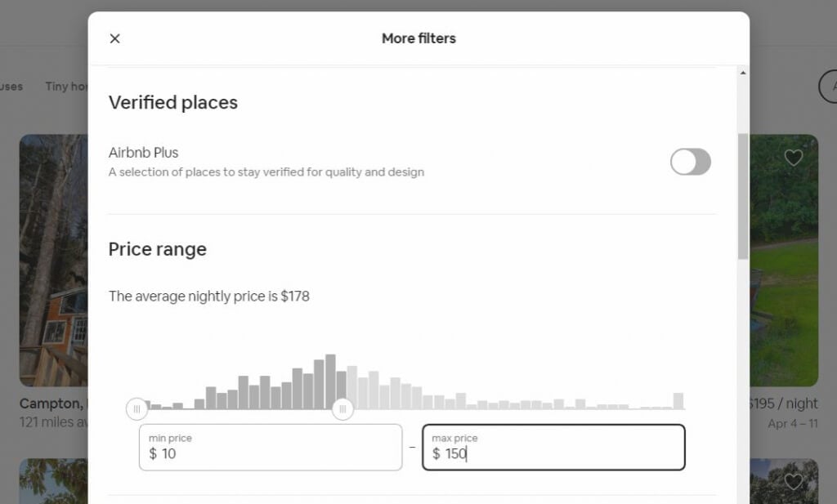This screenshot has width=837, height=504.
Task: Click the dialog's vertical scrollbar thumb
Action: 743,196
